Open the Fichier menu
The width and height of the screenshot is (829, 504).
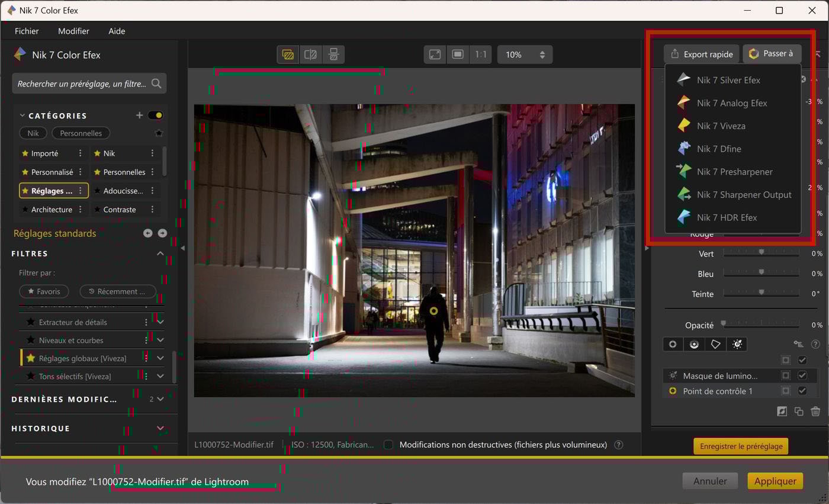pyautogui.click(x=27, y=31)
